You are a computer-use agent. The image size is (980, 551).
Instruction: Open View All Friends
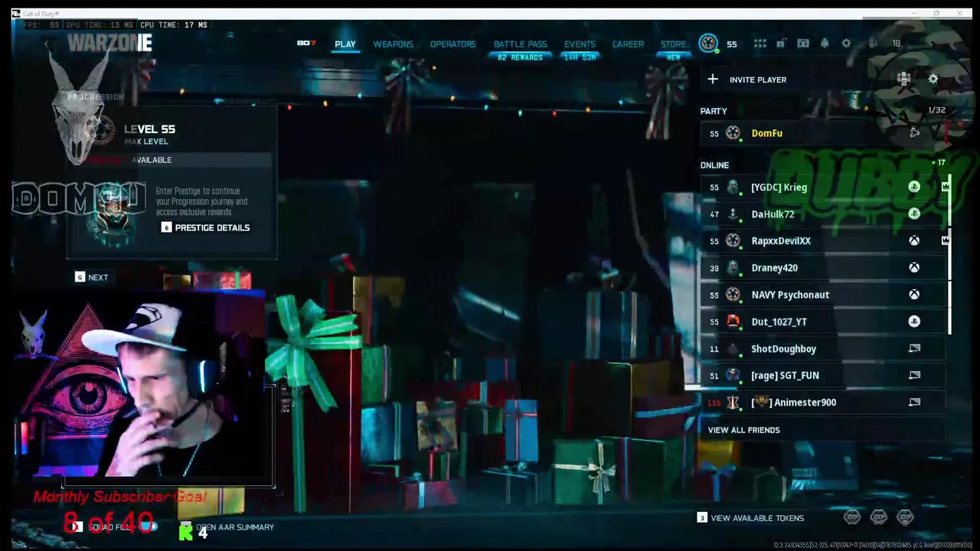pos(743,430)
